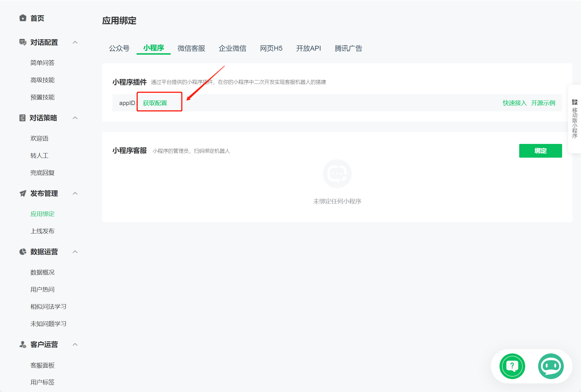Click the 首页 home icon

click(23, 18)
